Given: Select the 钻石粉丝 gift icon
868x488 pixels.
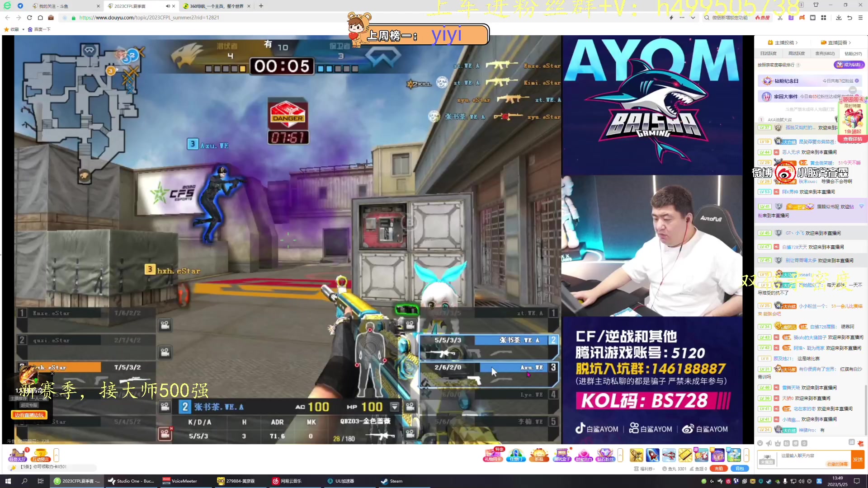Looking at the screenshot, I should click(605, 455).
